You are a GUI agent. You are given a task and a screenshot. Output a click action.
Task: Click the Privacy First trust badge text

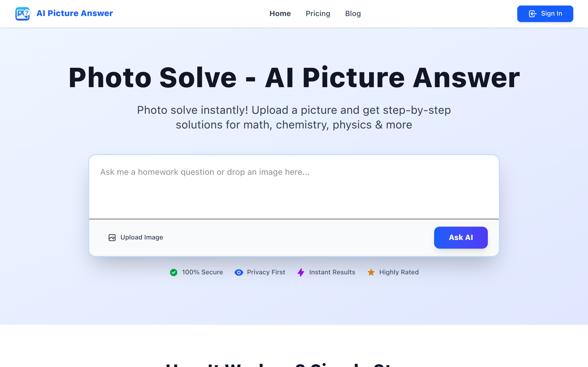click(266, 272)
